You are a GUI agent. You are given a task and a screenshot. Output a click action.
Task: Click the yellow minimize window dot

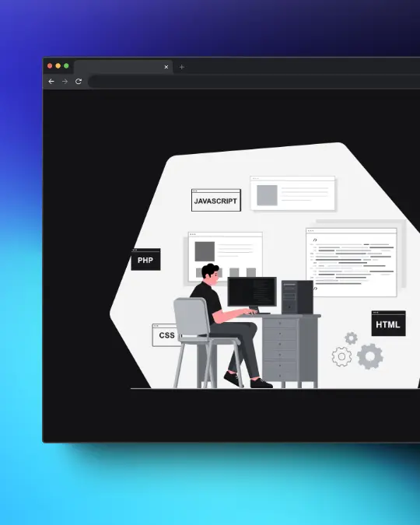pos(58,66)
